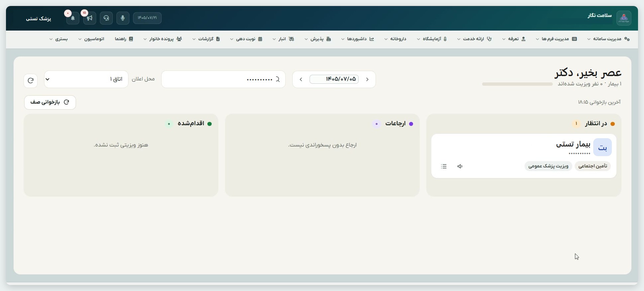
Task: Expand the تعرفه menu
Action: pos(514,39)
